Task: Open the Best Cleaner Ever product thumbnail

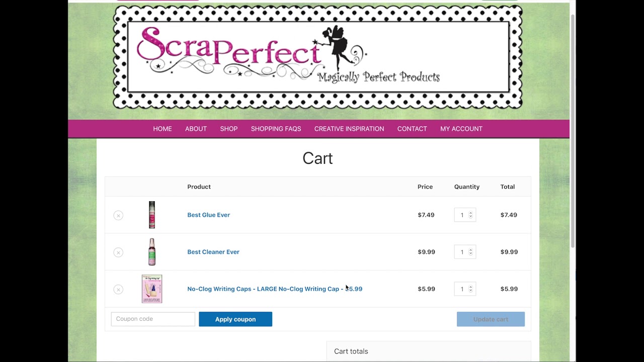Action: [x=152, y=252]
